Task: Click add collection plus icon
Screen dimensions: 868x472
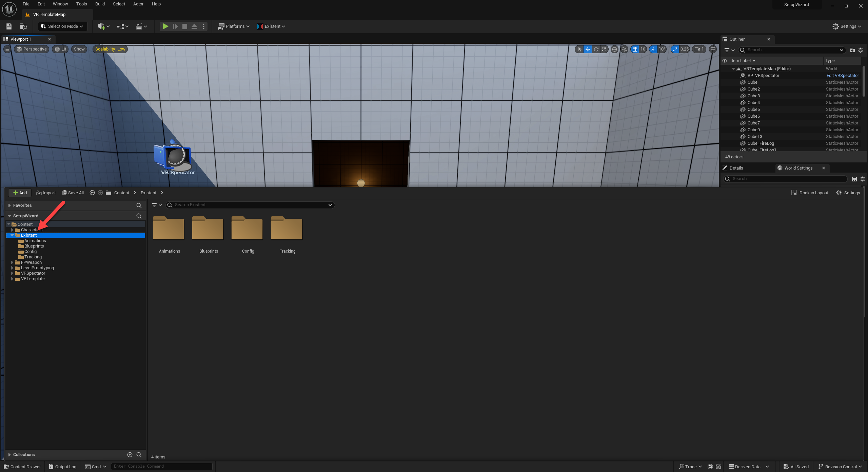Action: pos(130,454)
